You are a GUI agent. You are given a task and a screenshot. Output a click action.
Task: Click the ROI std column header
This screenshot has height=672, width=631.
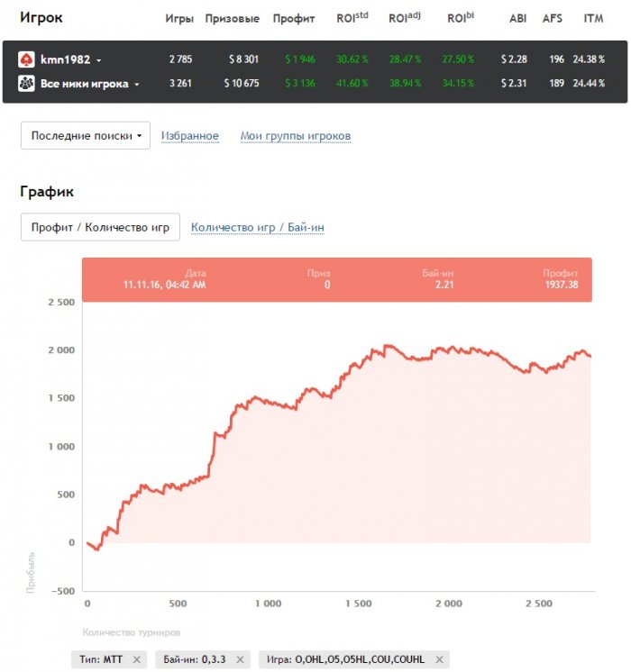click(x=352, y=18)
